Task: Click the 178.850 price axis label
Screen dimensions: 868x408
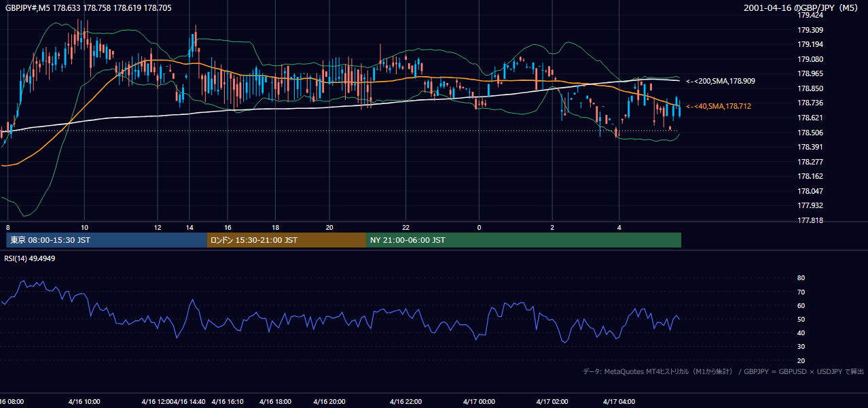Action: pyautogui.click(x=810, y=88)
